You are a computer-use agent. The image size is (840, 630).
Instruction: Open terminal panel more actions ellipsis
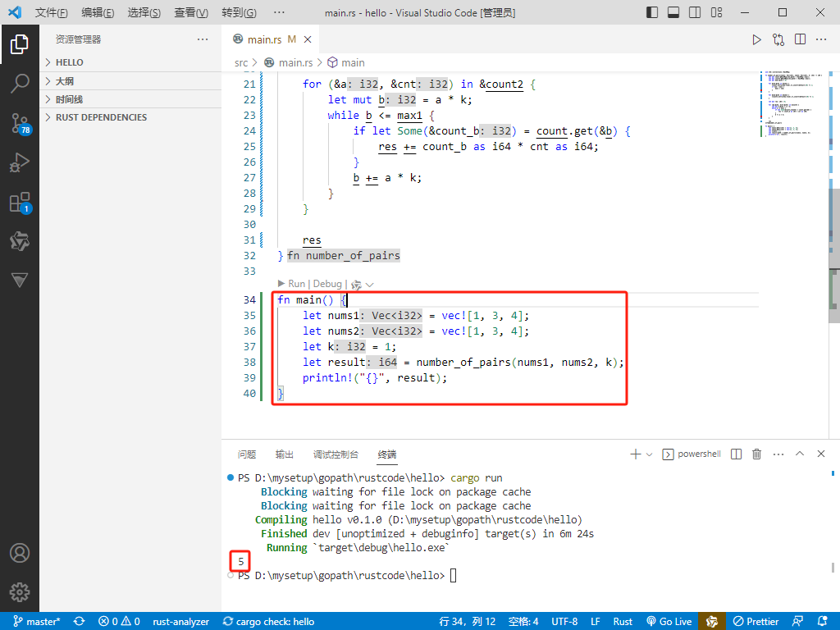pos(778,454)
